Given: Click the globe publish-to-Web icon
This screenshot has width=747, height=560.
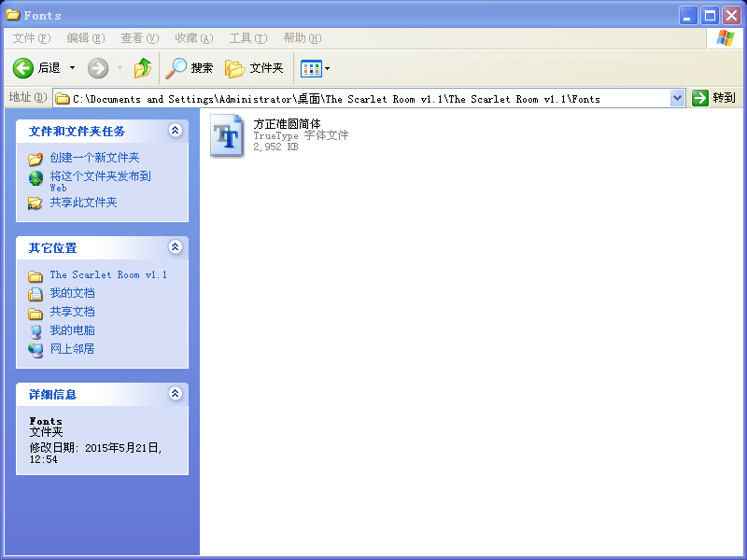Looking at the screenshot, I should point(35,178).
